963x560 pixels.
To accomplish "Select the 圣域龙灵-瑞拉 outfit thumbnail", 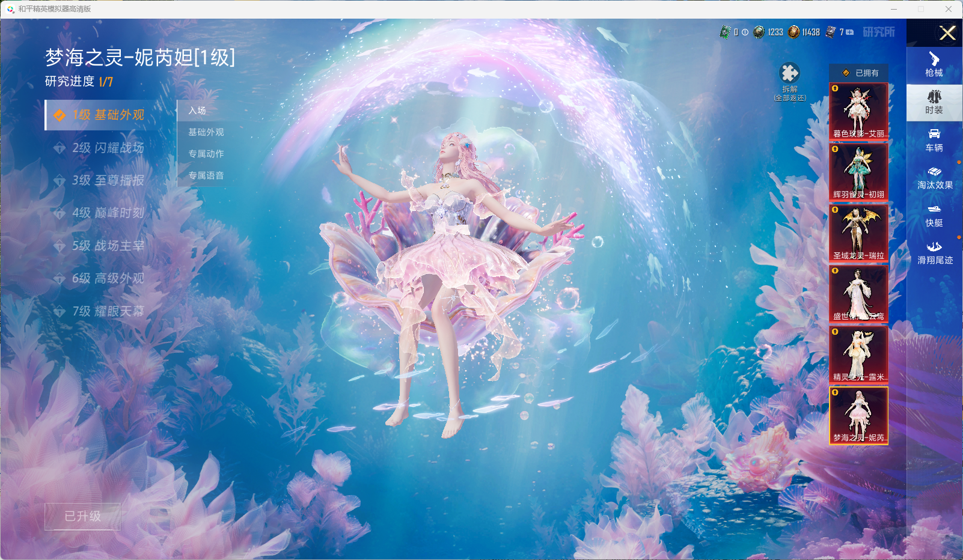I will click(x=858, y=233).
